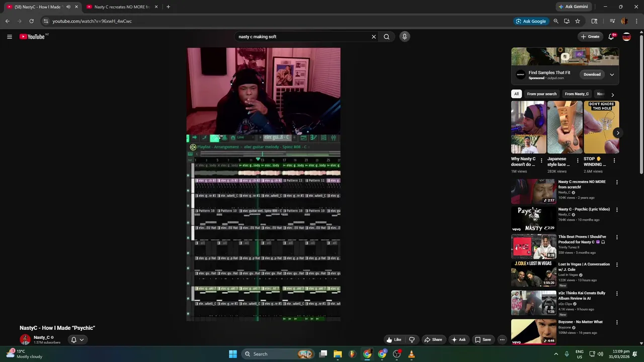
Task: Open a new browser tab
Action: [168, 7]
